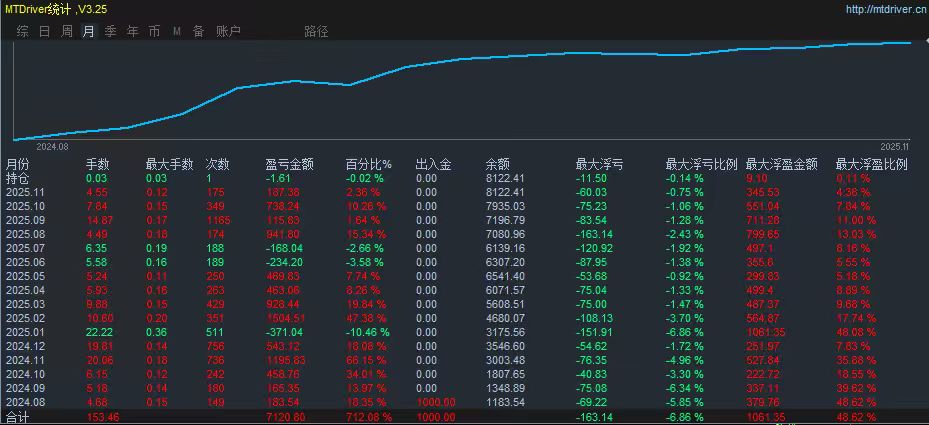Open the 备 notes tab
Viewport: 929px width, 425px height.
198,31
